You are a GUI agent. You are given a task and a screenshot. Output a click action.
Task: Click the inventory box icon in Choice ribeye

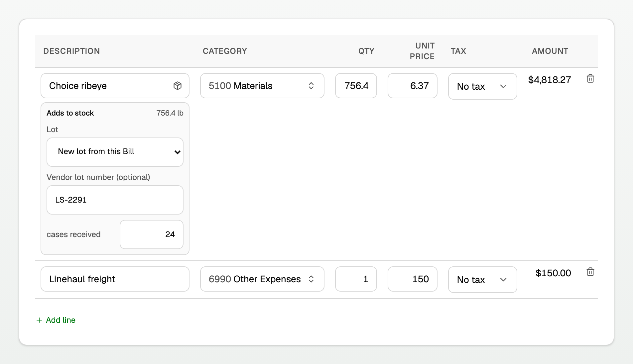tap(178, 86)
